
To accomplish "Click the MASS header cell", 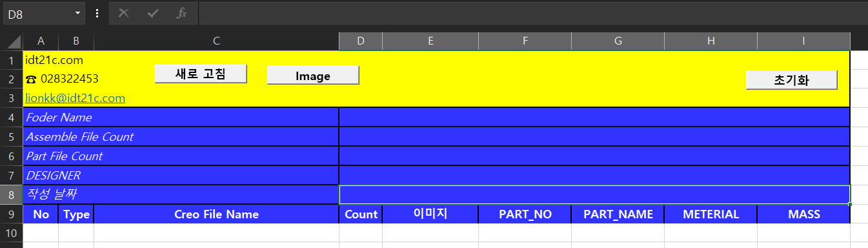I will point(803,214).
